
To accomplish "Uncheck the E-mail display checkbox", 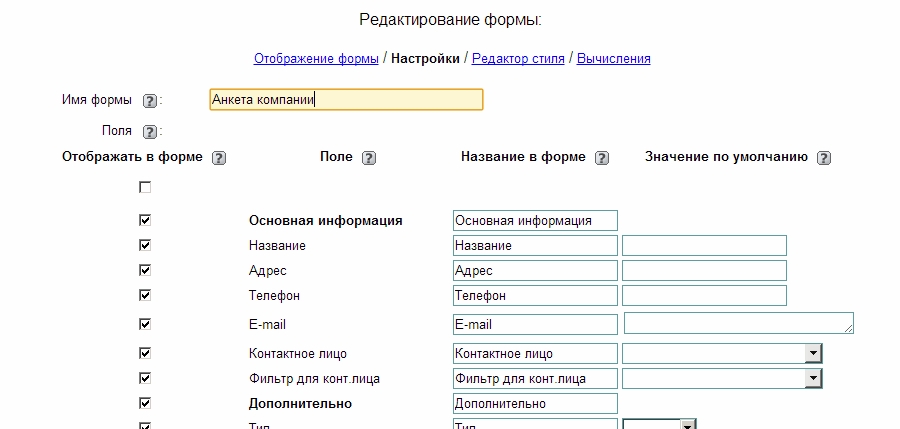I will (145, 324).
